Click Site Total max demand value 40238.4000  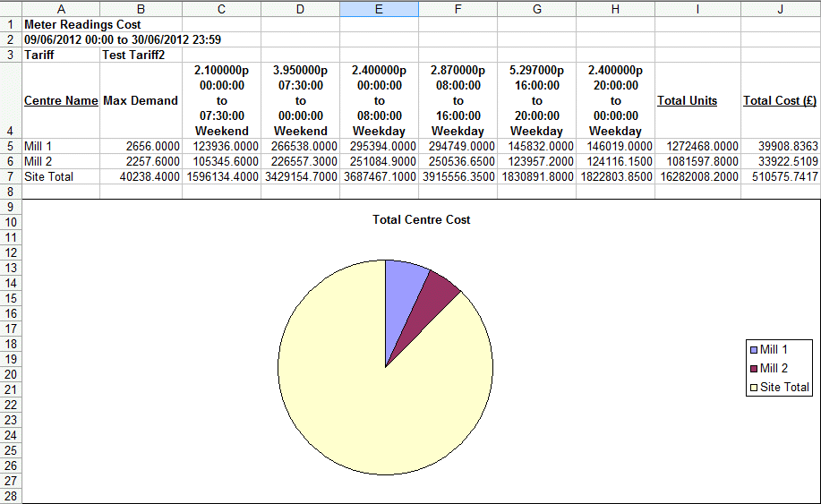(141, 176)
